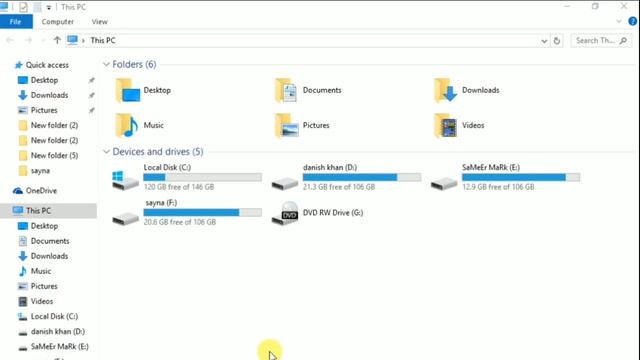
Task: Expand the ribbon with the chevron
Action: (619, 21)
